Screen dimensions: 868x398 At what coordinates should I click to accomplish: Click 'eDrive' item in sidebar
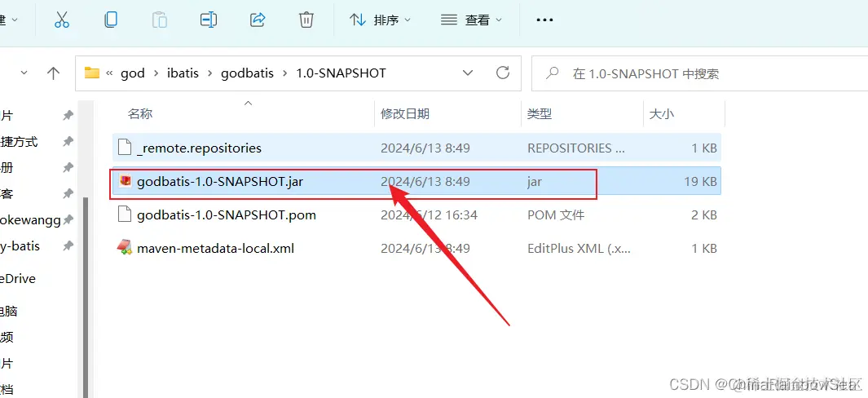pyautogui.click(x=18, y=279)
